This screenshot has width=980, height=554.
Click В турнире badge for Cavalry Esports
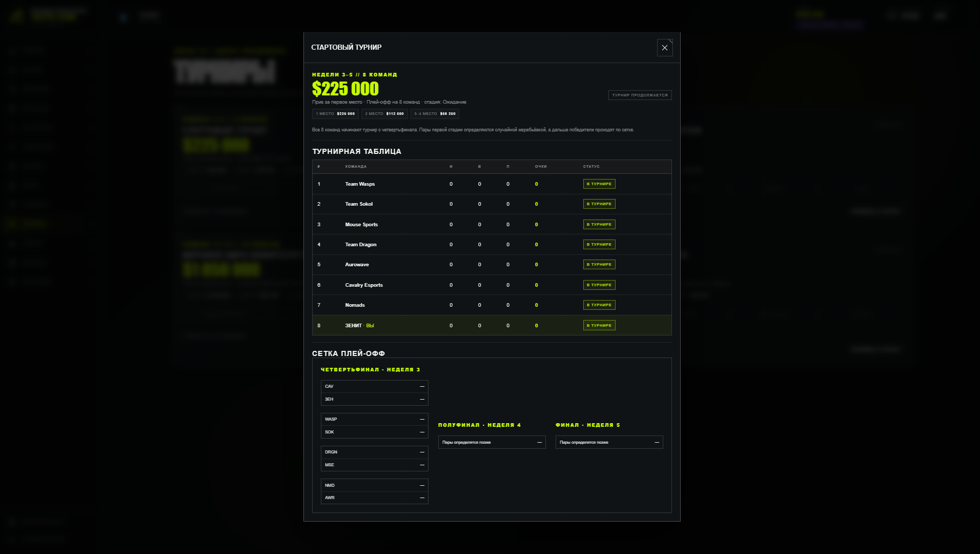pyautogui.click(x=599, y=285)
